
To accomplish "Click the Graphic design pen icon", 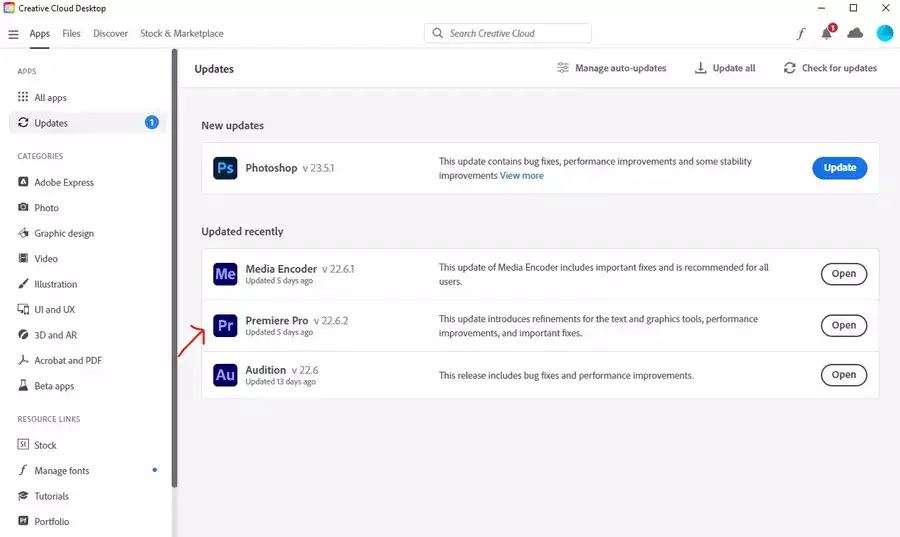I will 23,233.
